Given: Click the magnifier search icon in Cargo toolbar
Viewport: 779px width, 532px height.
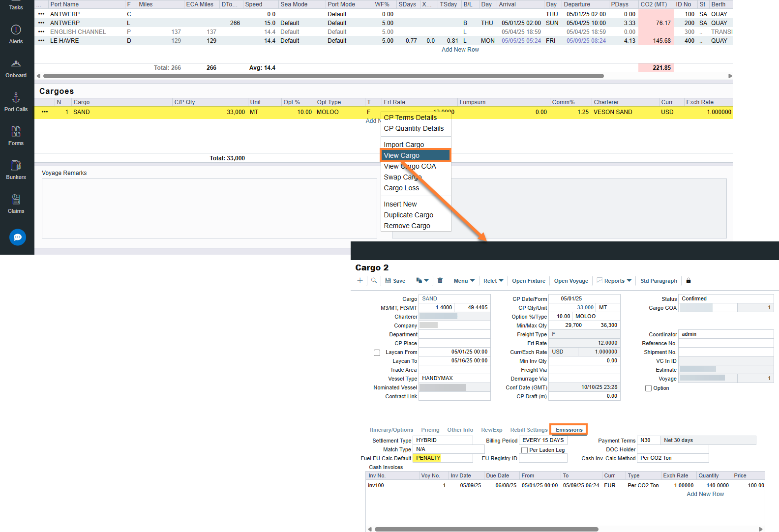Looking at the screenshot, I should pos(374,281).
